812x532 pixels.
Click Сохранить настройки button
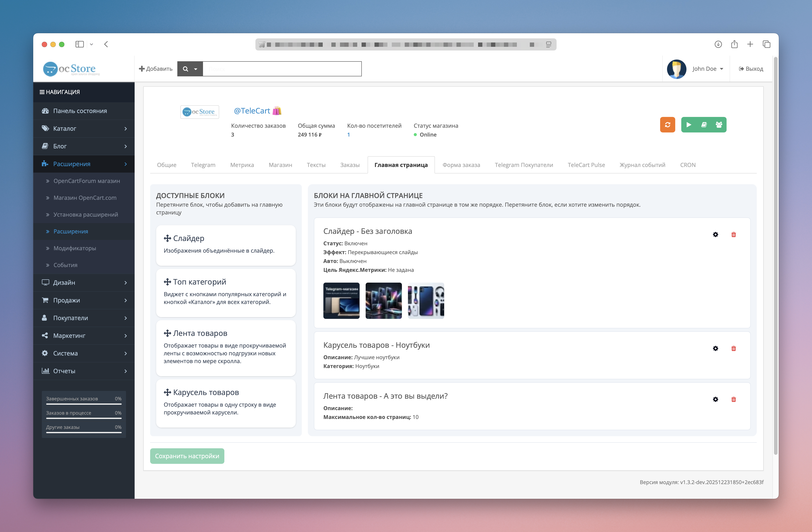pyautogui.click(x=187, y=456)
